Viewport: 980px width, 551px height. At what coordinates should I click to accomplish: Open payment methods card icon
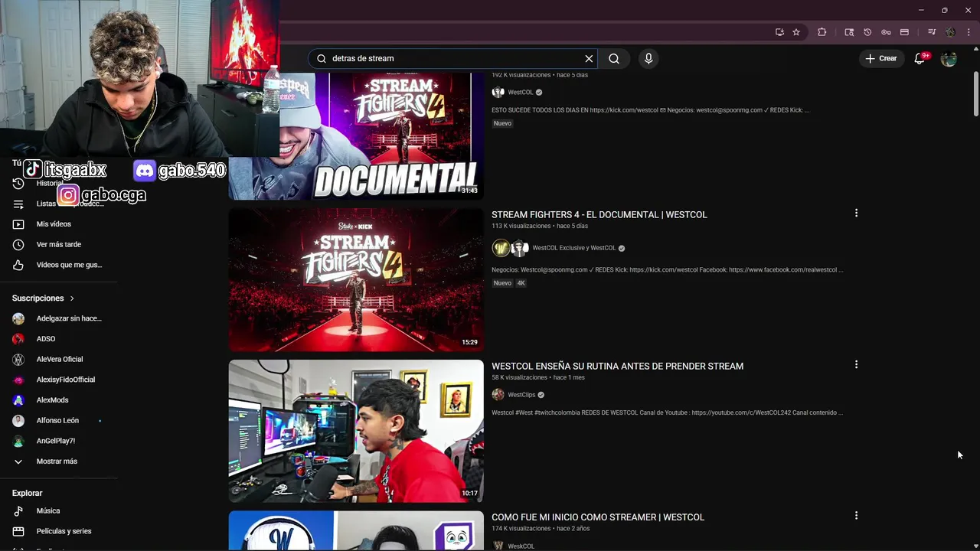coord(904,32)
